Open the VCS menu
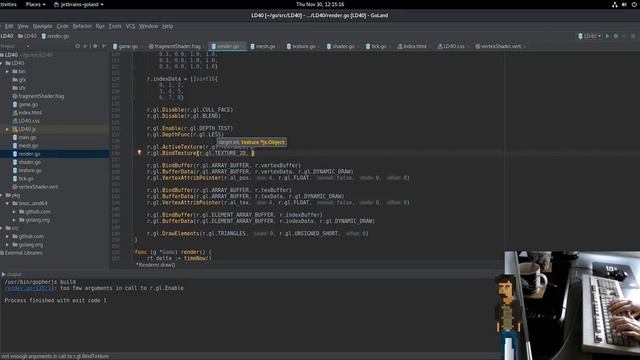The width and height of the screenshot is (640, 360). click(x=130, y=26)
